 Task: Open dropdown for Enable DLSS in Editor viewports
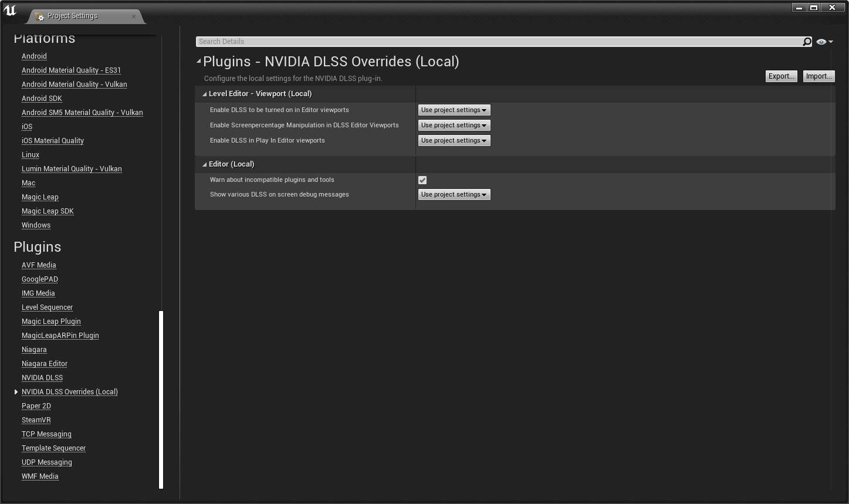click(454, 110)
